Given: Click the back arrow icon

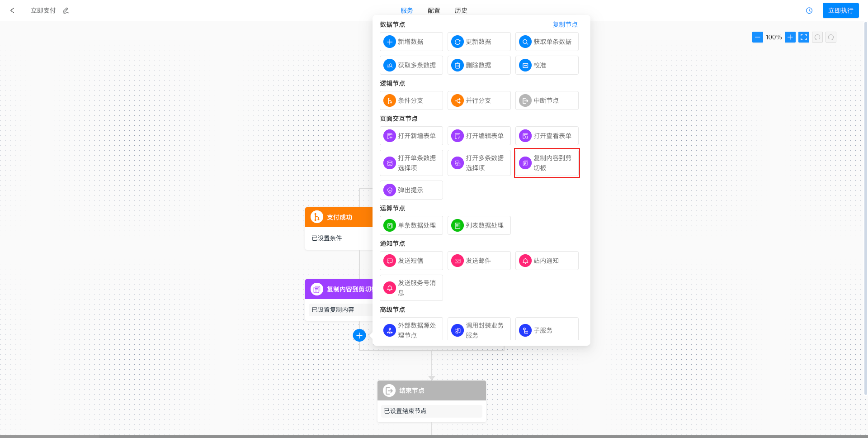Looking at the screenshot, I should pyautogui.click(x=12, y=10).
